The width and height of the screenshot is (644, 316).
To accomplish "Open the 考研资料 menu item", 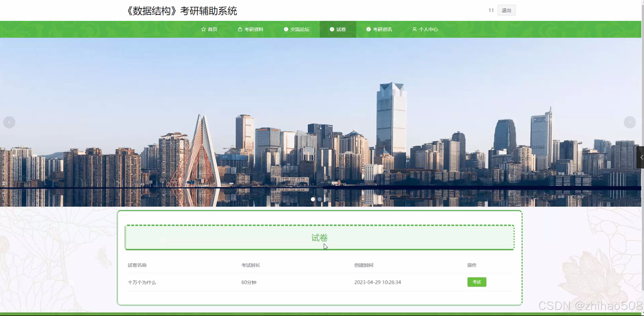I will click(x=251, y=29).
